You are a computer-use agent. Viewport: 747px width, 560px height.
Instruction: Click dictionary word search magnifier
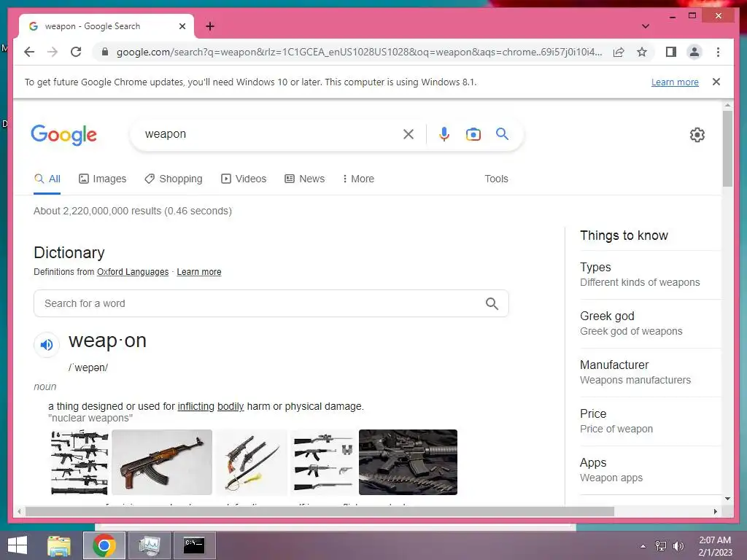pos(492,303)
